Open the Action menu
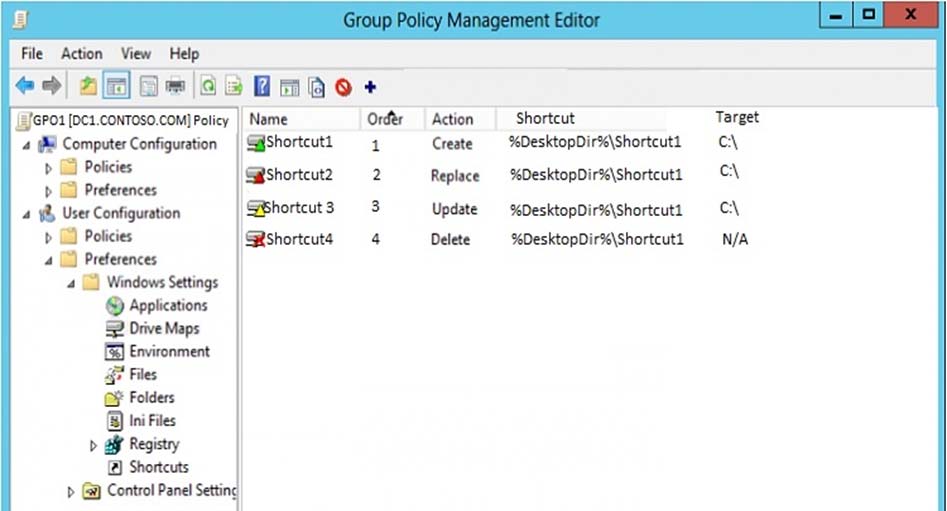 click(82, 54)
